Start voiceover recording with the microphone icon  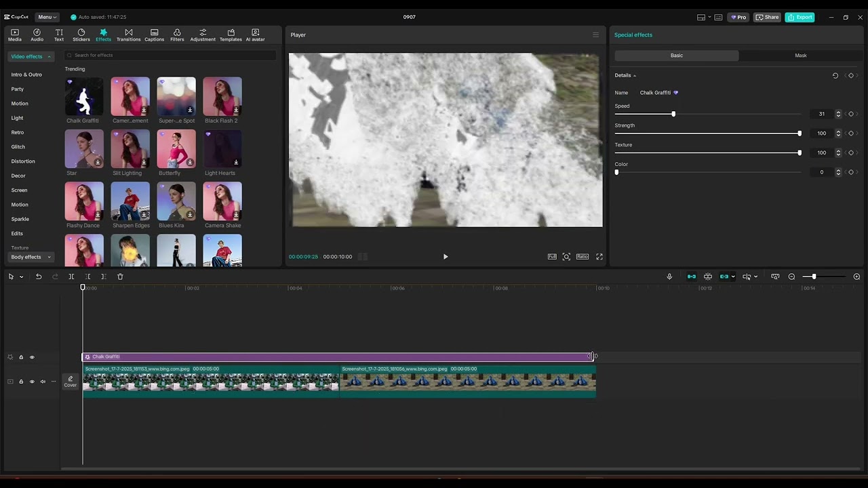coord(669,277)
